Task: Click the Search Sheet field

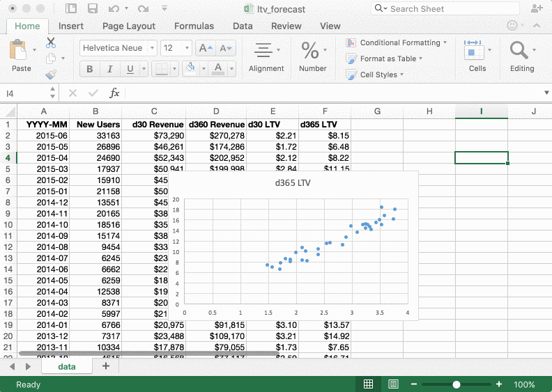Action: coord(445,9)
